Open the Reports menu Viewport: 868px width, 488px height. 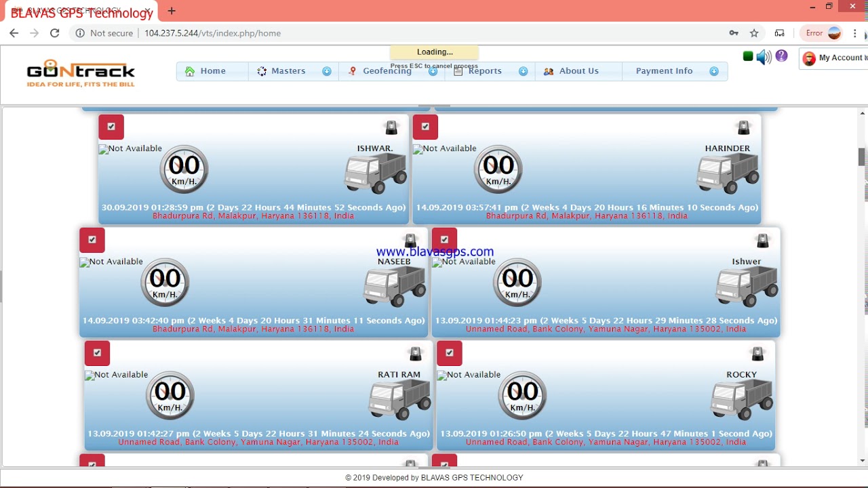point(490,71)
